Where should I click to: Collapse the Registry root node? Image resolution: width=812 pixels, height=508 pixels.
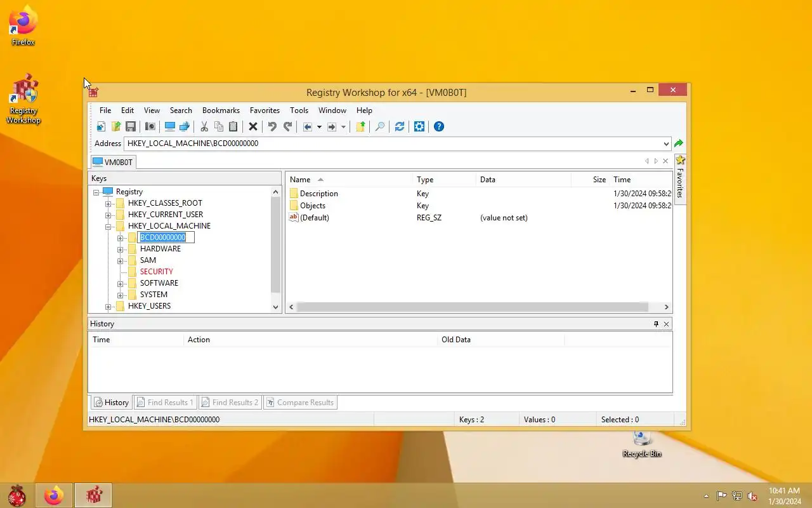click(x=96, y=192)
